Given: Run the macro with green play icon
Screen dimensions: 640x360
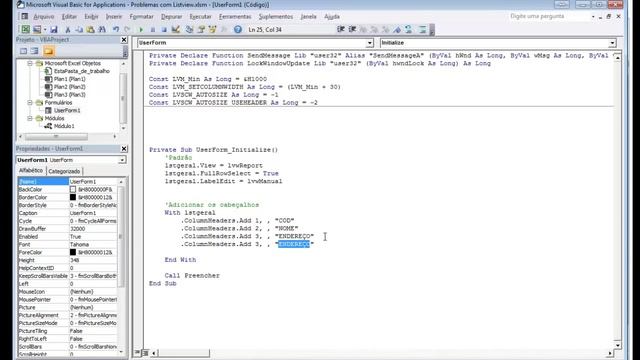Looking at the screenshot, I should pyautogui.click(x=141, y=29).
